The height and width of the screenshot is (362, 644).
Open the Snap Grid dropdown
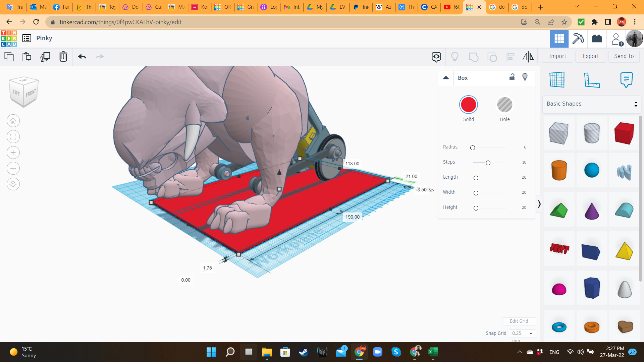click(522, 333)
